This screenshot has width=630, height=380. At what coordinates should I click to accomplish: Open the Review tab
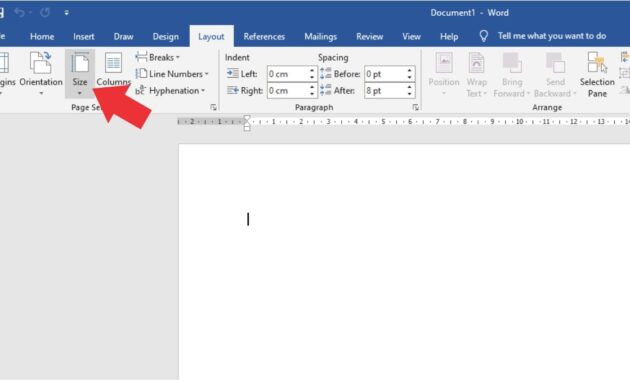click(369, 37)
